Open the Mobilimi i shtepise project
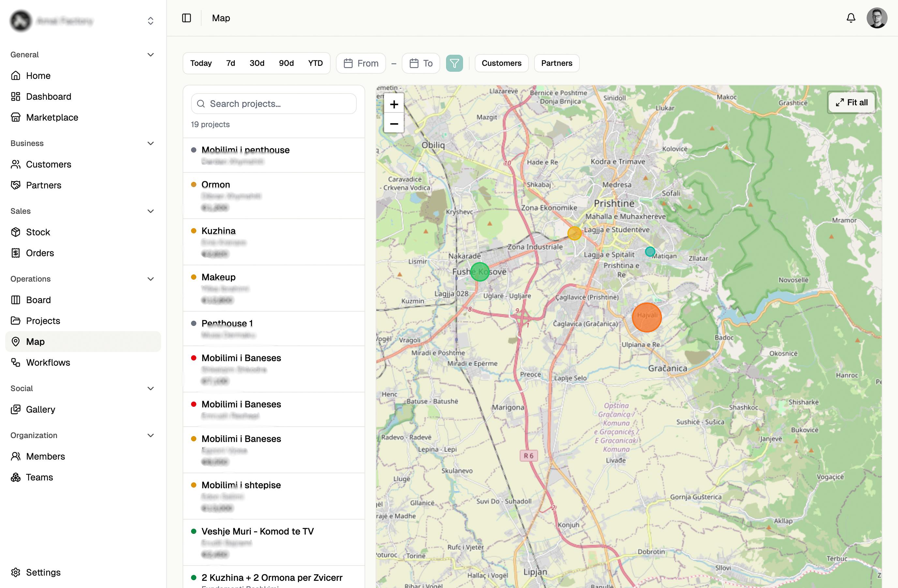This screenshot has height=588, width=898. point(274,496)
